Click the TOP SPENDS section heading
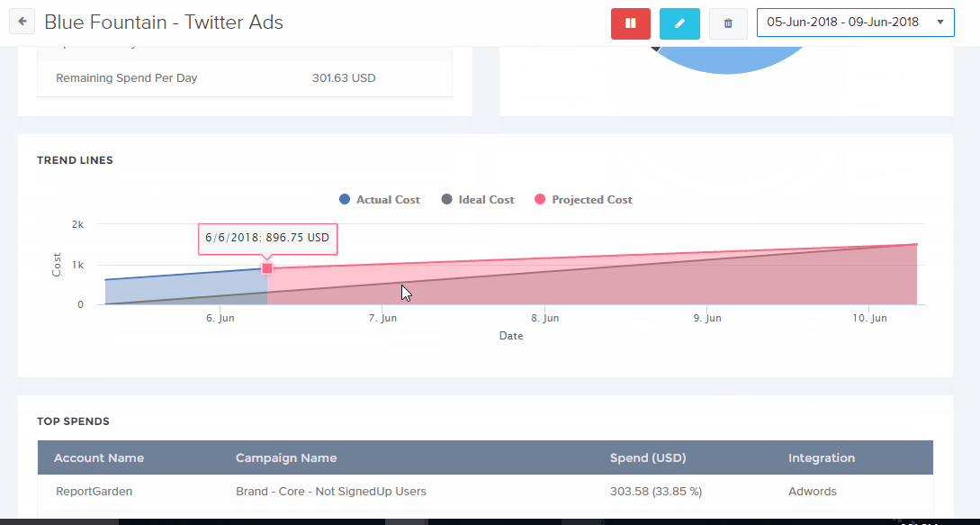980x525 pixels. coord(73,421)
